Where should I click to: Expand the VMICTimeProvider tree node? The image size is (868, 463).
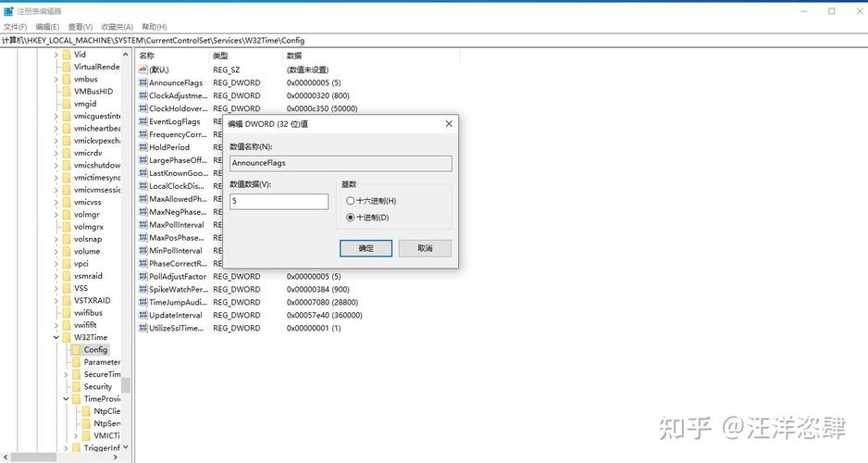pyautogui.click(x=77, y=436)
